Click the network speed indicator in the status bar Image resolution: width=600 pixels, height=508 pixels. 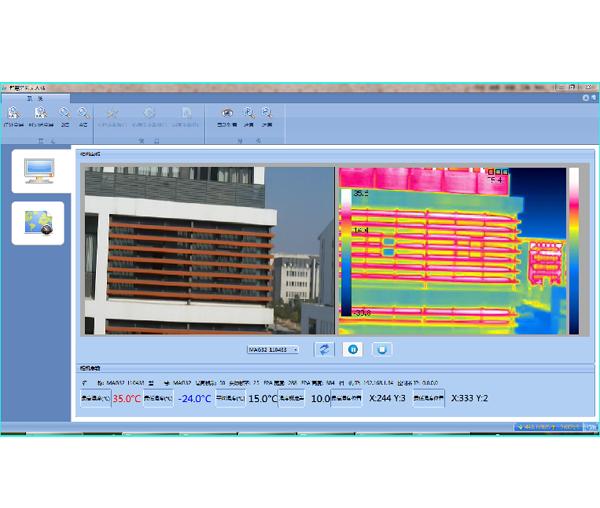(x=549, y=427)
